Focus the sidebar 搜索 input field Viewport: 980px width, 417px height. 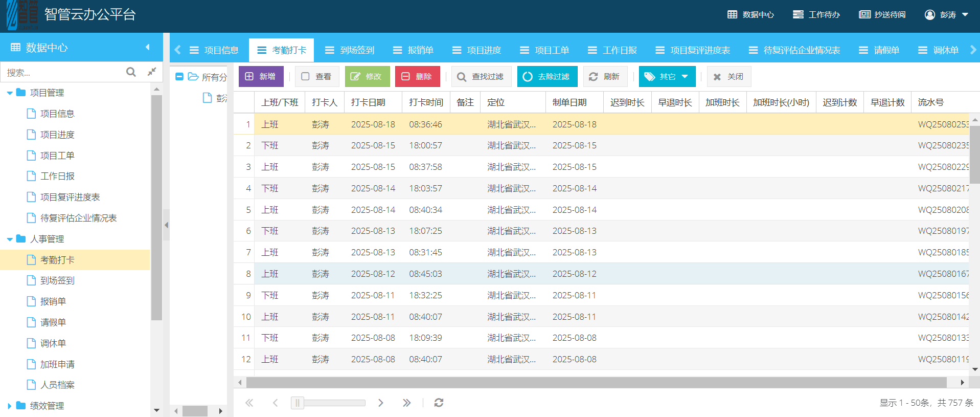tap(64, 73)
